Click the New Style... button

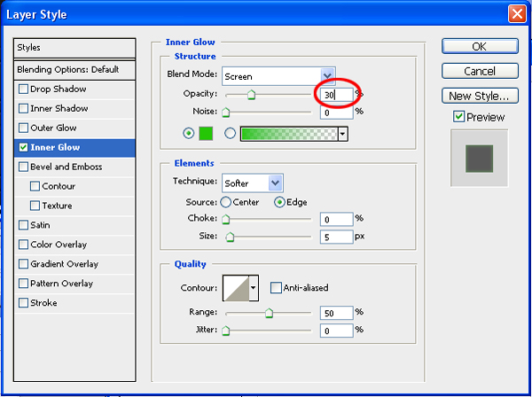pyautogui.click(x=480, y=96)
